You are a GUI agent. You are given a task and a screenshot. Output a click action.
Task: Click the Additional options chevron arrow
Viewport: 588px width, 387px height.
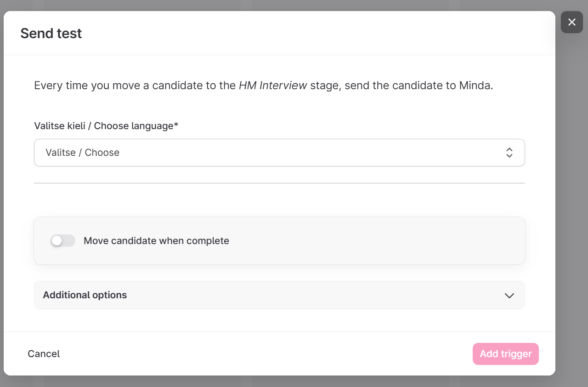(509, 296)
